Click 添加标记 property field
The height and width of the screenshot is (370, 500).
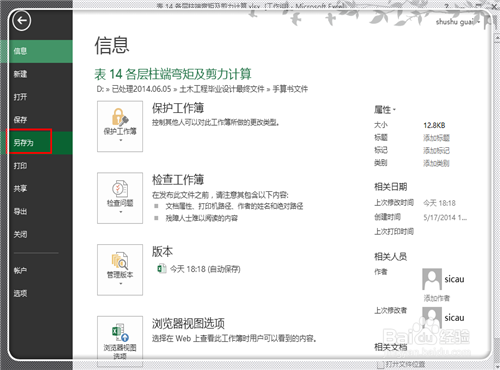436,150
